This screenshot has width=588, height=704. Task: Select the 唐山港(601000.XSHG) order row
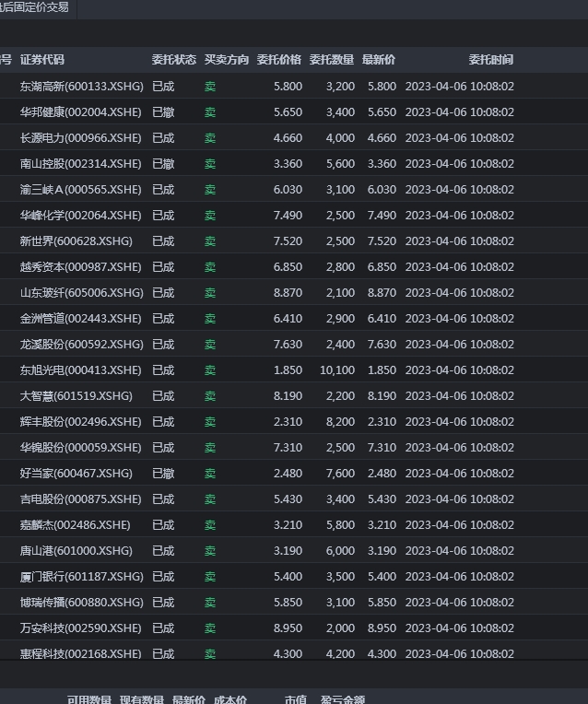294,550
